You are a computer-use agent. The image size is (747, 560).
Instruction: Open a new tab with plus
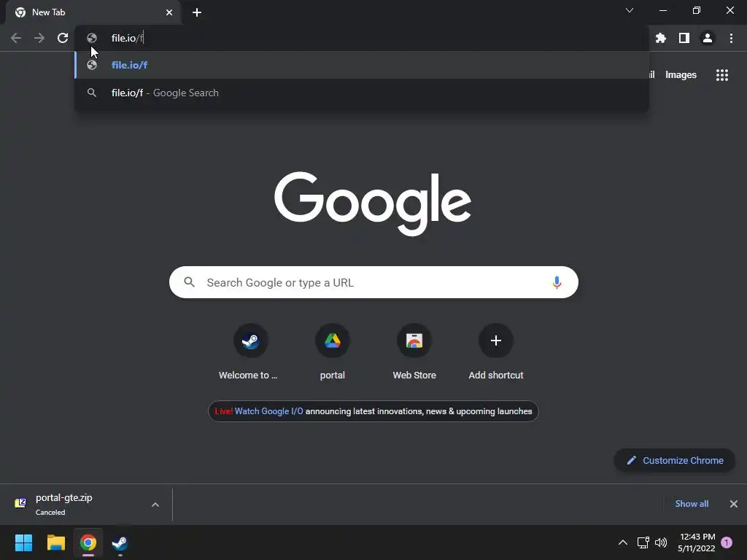197,12
